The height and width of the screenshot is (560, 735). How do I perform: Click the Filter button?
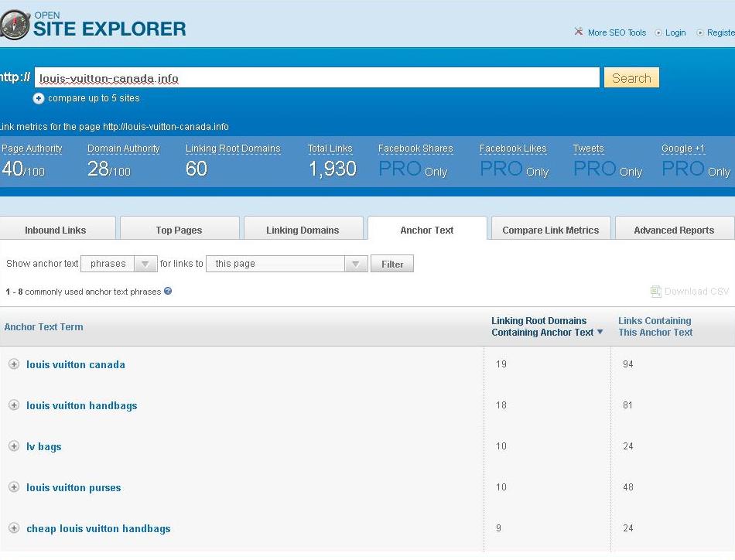392,264
